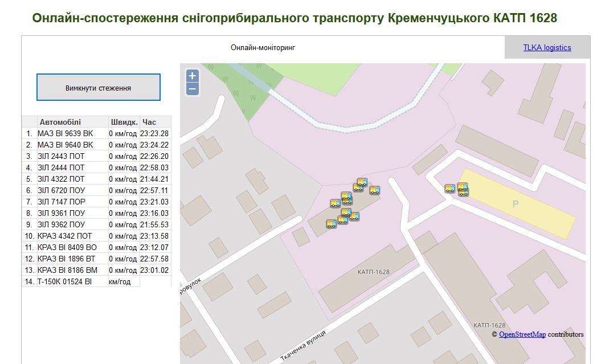Click the parking lot P symbol on map
This screenshot has width=601, height=364.
516,204
